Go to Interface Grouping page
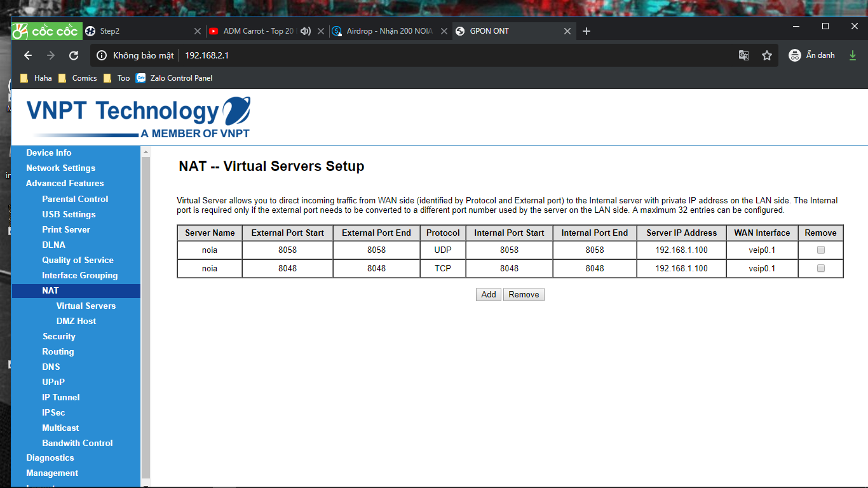 click(x=80, y=275)
